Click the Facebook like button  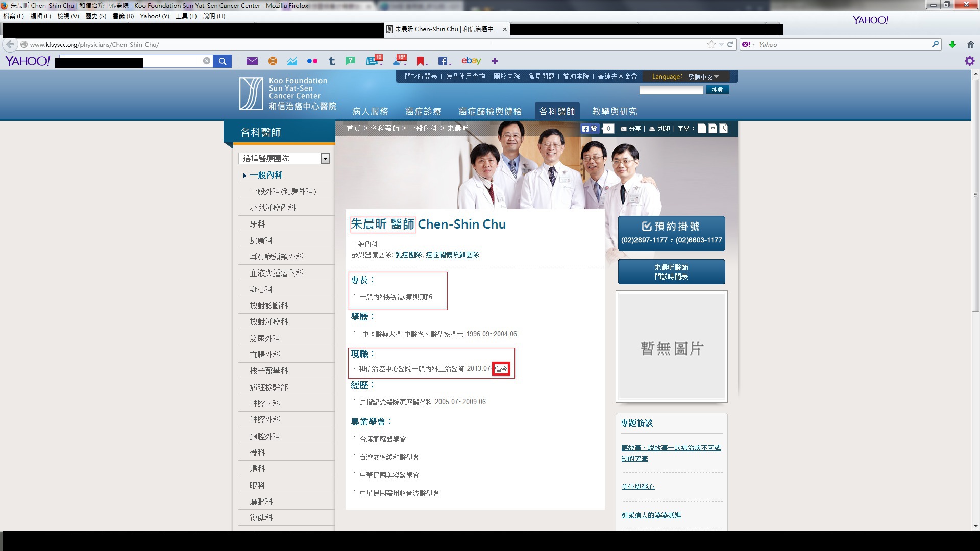click(x=590, y=129)
